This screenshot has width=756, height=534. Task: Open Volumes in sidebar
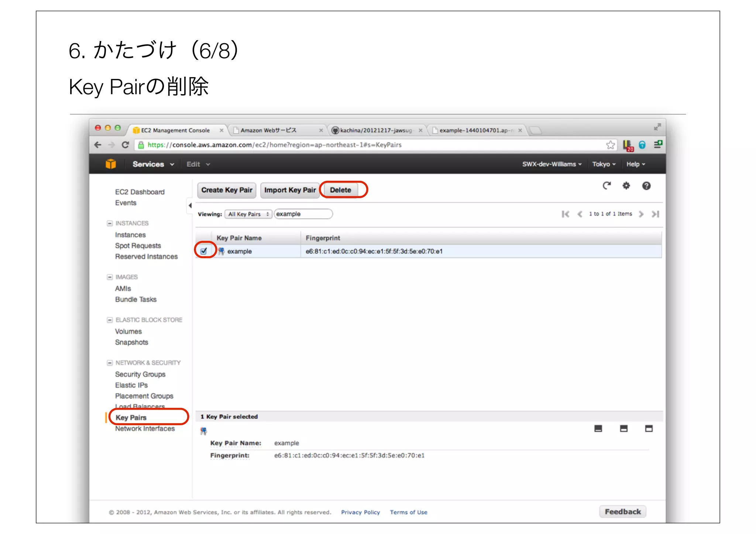click(128, 331)
